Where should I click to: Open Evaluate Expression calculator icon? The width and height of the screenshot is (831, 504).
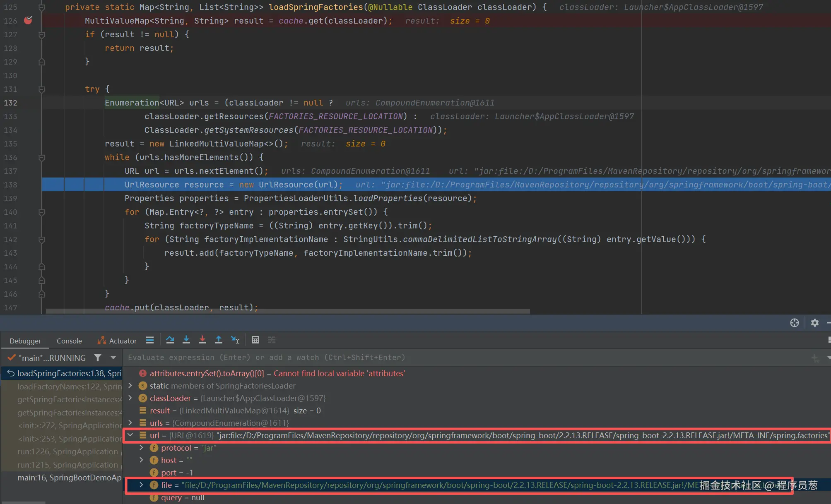tap(255, 340)
